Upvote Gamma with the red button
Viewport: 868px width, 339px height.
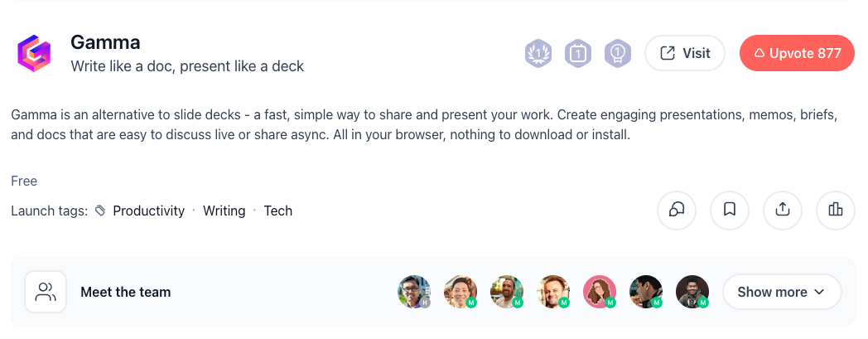tap(797, 54)
